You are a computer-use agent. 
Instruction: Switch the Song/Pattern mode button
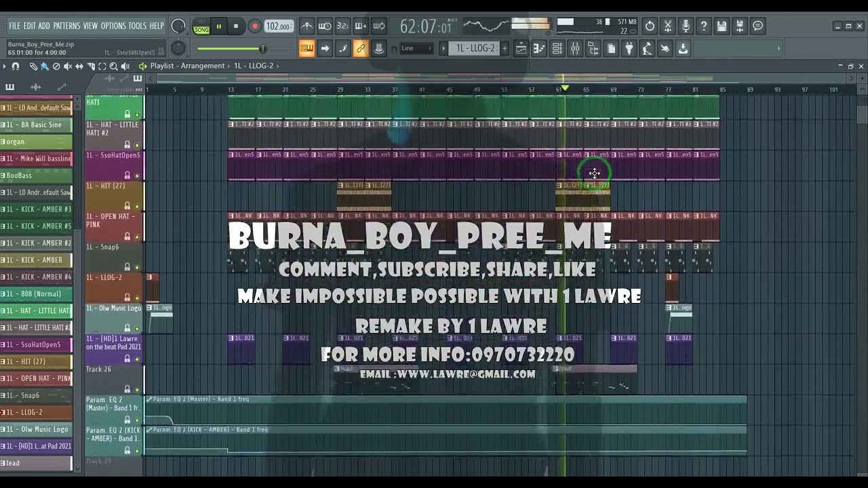coord(201,26)
